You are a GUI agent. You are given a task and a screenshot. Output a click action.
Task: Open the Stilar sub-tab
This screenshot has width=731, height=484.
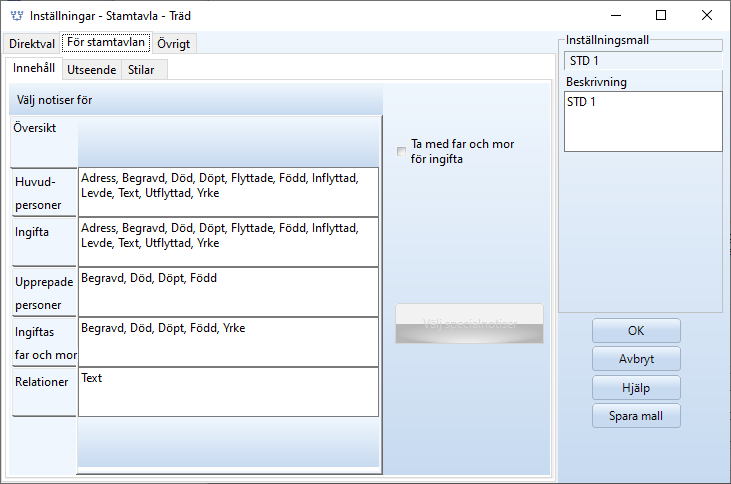[141, 70]
